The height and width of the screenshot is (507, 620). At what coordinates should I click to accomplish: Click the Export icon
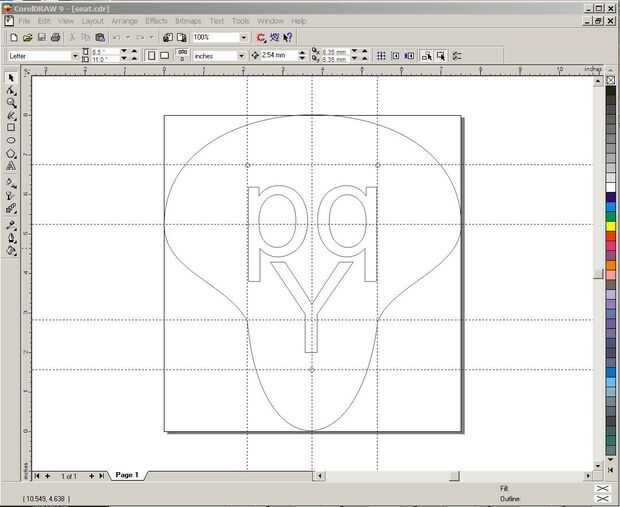point(182,38)
